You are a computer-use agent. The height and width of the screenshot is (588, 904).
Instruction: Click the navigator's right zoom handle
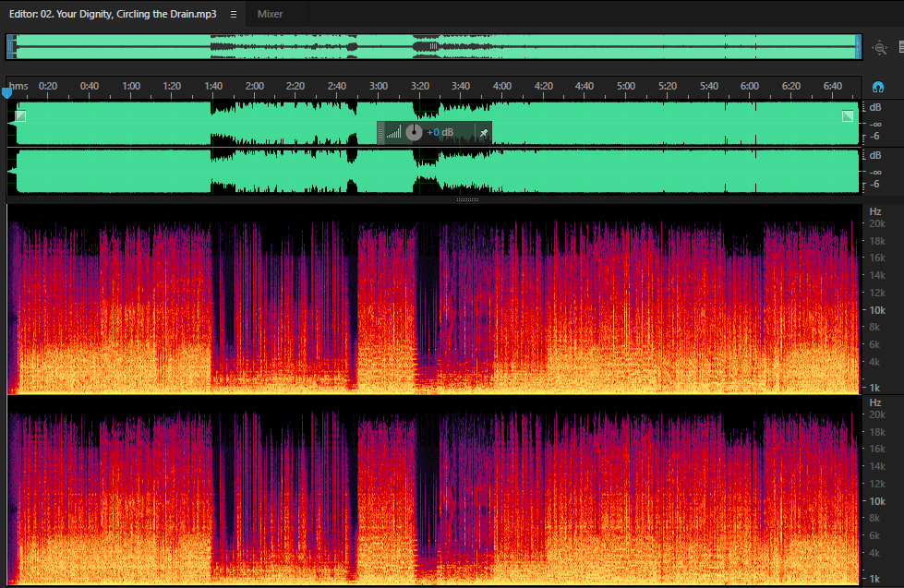(859, 47)
